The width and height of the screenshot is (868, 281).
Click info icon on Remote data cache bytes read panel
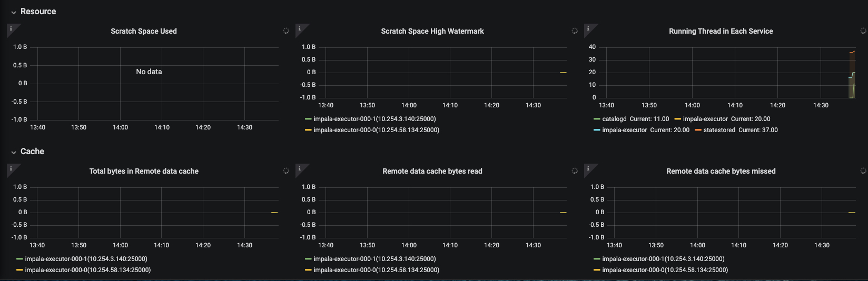click(x=300, y=168)
